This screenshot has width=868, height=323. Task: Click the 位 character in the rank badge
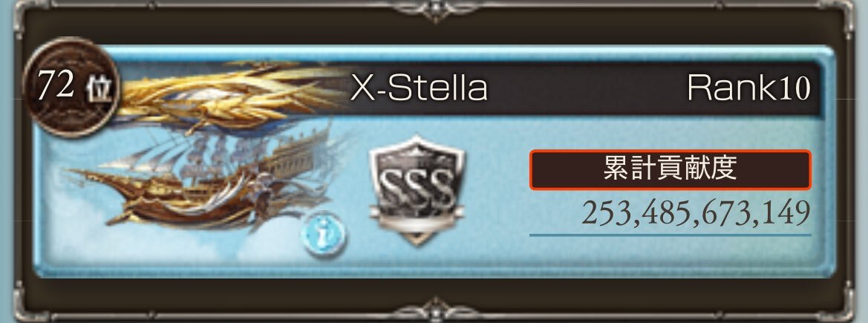[99, 90]
